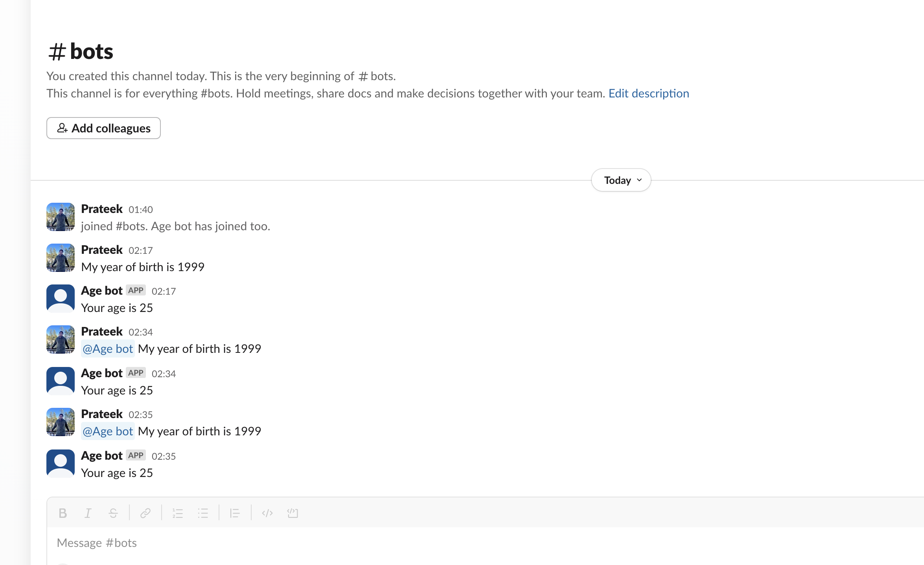The image size is (924, 565).
Task: Open Age bot avatar on the 02:35 reply
Action: pyautogui.click(x=61, y=464)
